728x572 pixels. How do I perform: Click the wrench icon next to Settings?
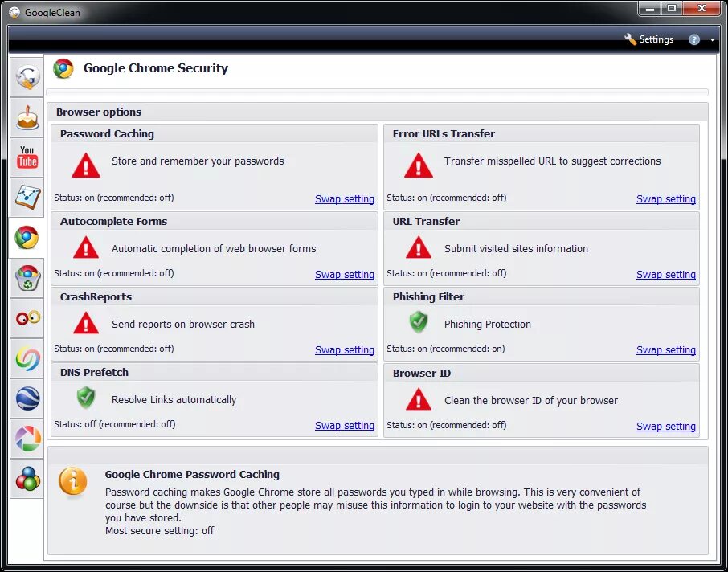pos(630,39)
